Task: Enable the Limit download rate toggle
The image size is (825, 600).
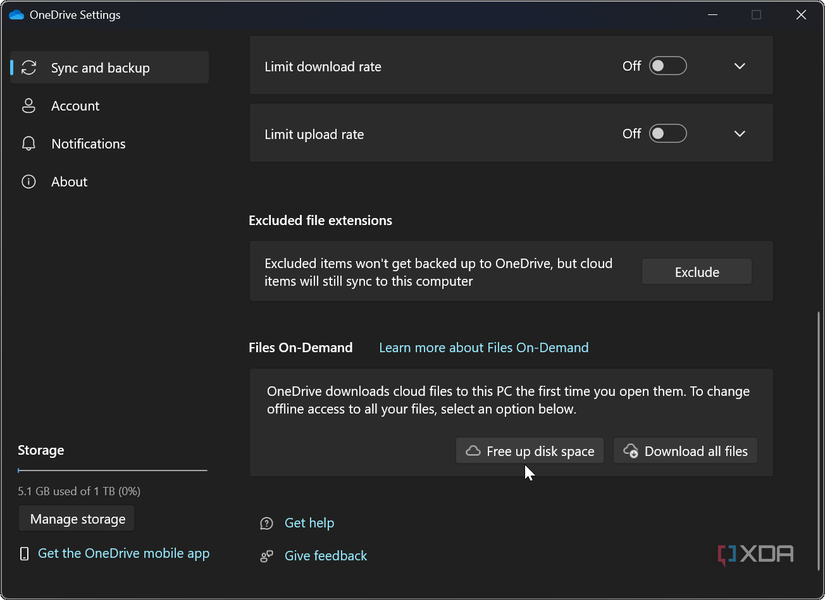Action: tap(667, 66)
